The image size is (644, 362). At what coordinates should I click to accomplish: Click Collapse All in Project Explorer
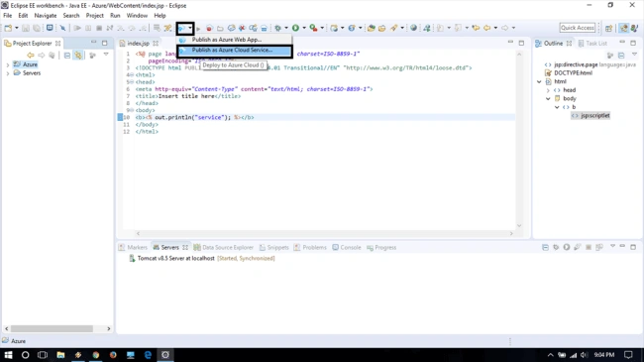point(67,56)
